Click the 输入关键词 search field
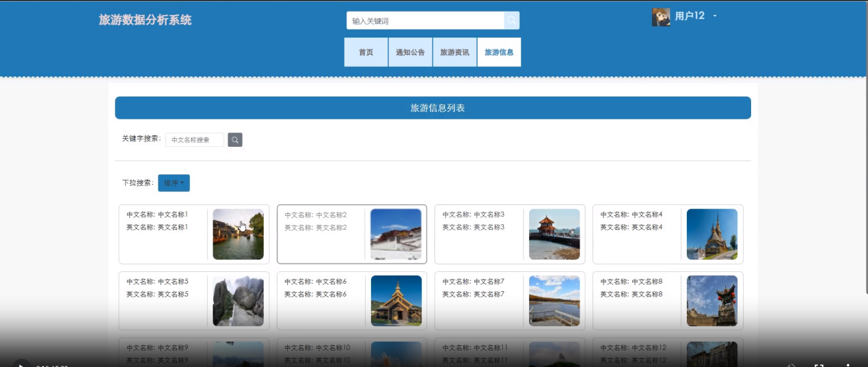This screenshot has height=367, width=868. pos(425,21)
